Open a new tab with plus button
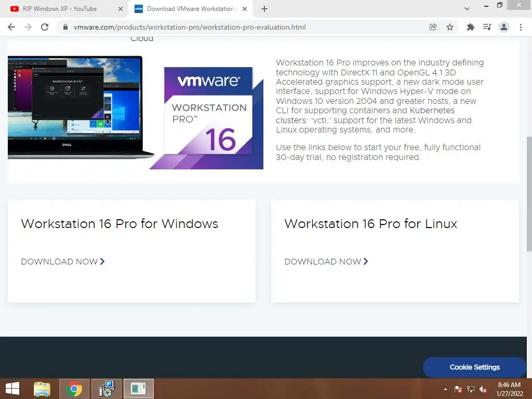 pos(264,9)
